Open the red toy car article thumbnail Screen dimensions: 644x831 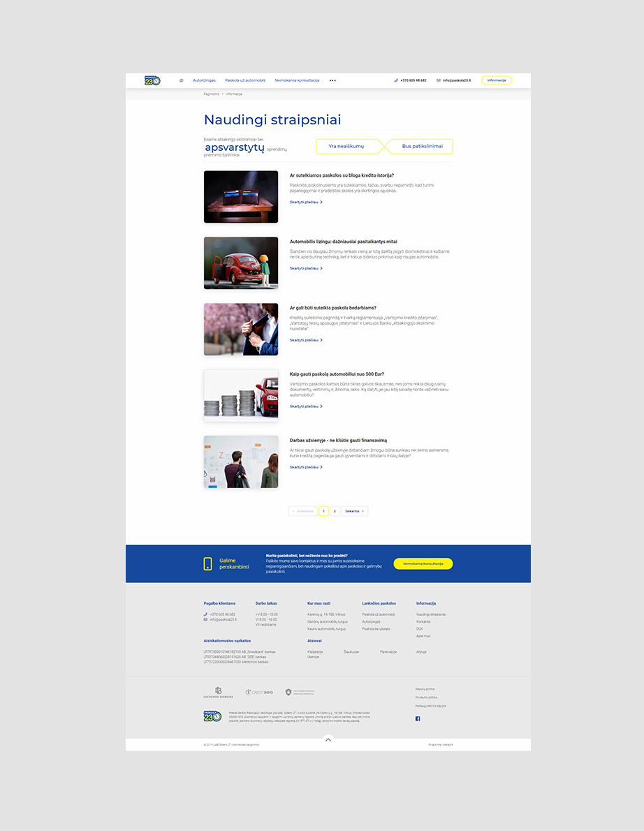pyautogui.click(x=241, y=263)
